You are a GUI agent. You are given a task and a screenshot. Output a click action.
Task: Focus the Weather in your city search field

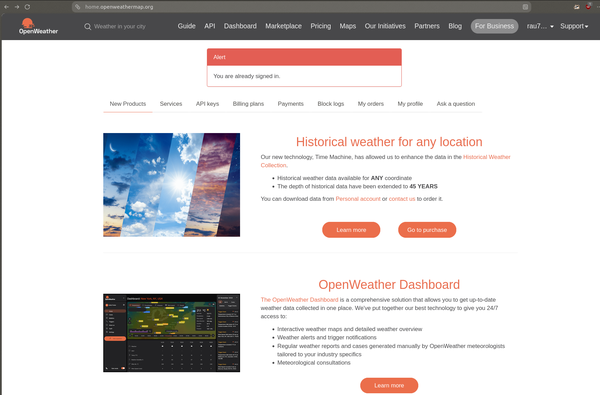[119, 26]
